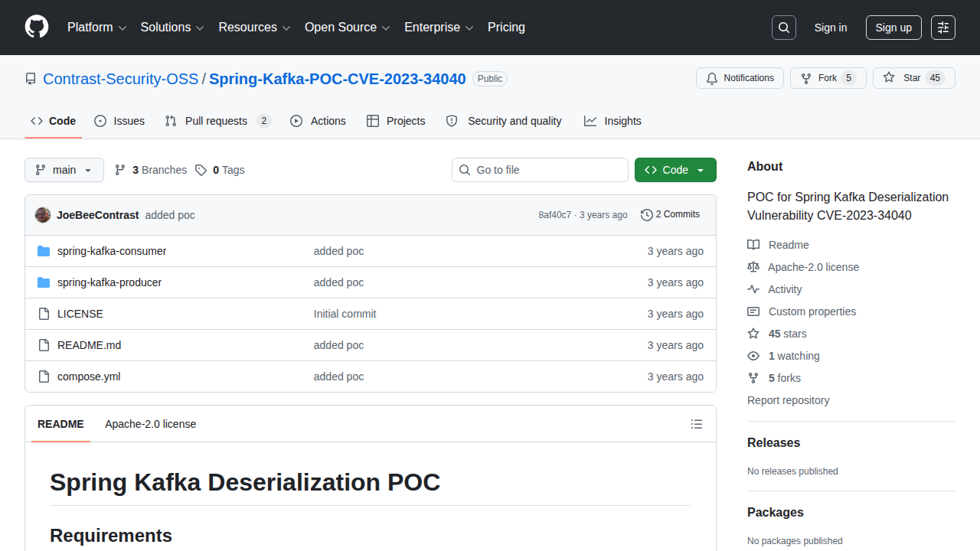Open the JoeBeeContrast author profile
This screenshot has width=980, height=551.
(x=98, y=215)
